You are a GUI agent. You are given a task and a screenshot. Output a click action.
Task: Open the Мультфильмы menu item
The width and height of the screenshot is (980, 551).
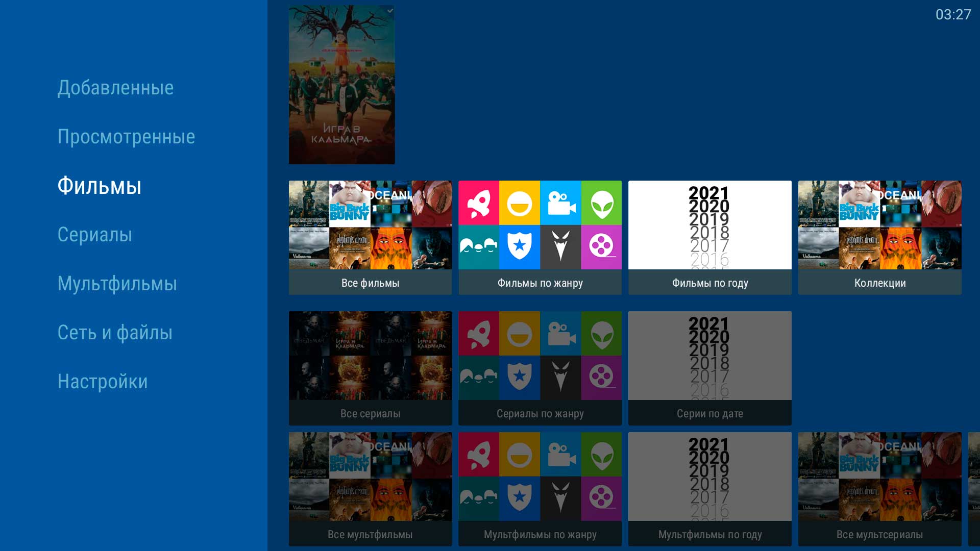click(117, 284)
